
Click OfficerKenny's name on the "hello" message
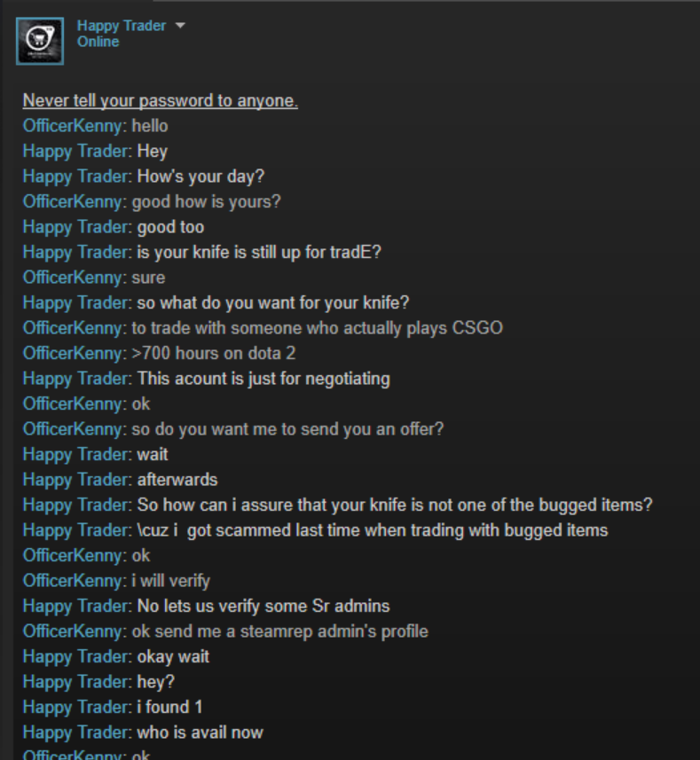[75, 126]
